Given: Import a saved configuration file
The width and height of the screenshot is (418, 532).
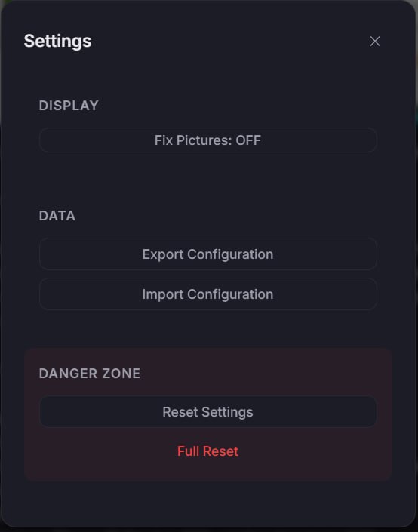Looking at the screenshot, I should pyautogui.click(x=208, y=294).
